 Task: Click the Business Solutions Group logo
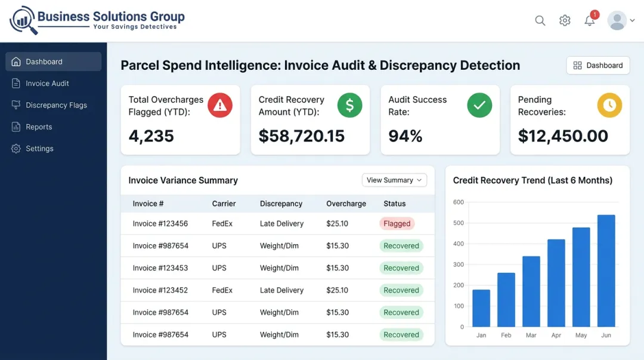click(x=97, y=20)
